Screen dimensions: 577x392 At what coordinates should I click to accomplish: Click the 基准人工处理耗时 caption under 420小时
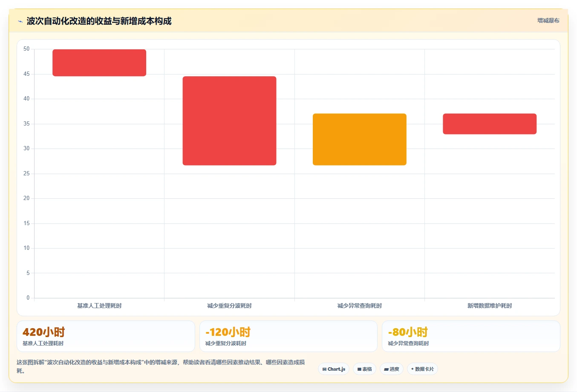point(43,343)
